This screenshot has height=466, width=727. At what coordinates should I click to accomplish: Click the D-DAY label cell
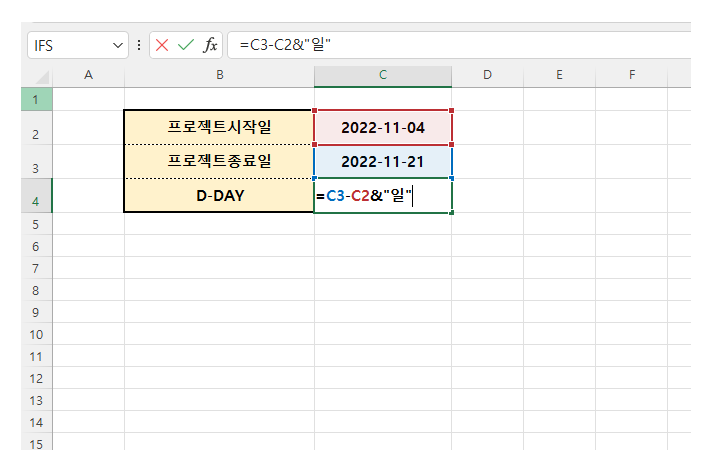pyautogui.click(x=219, y=196)
